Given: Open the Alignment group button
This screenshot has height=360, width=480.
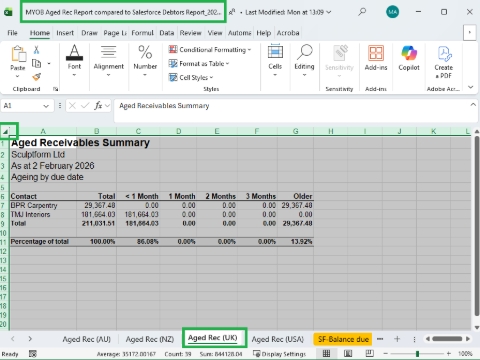Looking at the screenshot, I should pos(108,61).
